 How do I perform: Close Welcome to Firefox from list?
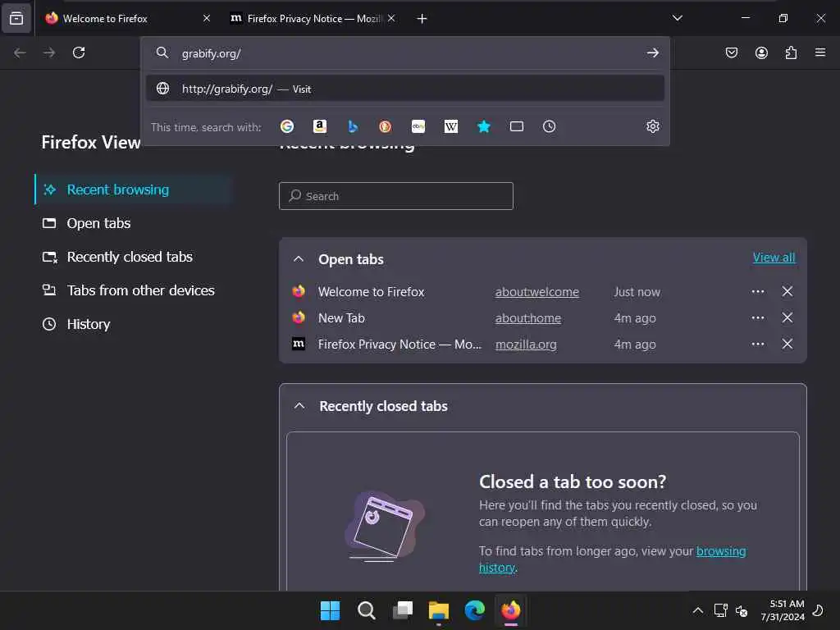pos(787,291)
